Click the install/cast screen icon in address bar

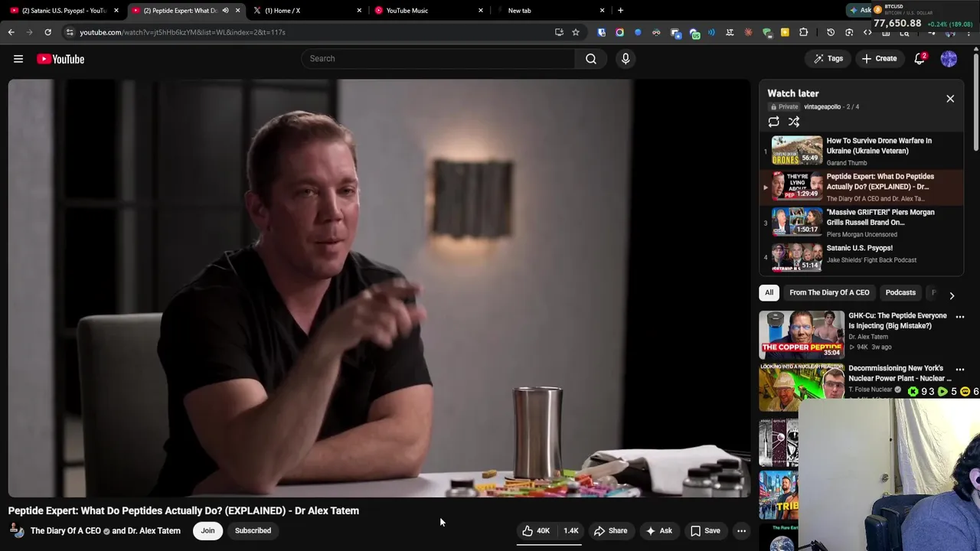(x=559, y=32)
